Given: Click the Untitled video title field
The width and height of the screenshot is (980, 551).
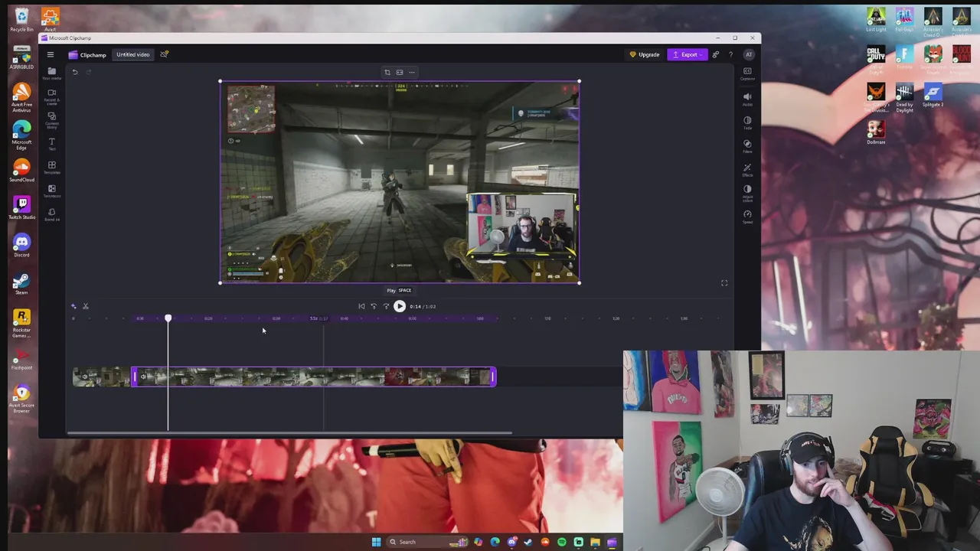Looking at the screenshot, I should (133, 54).
